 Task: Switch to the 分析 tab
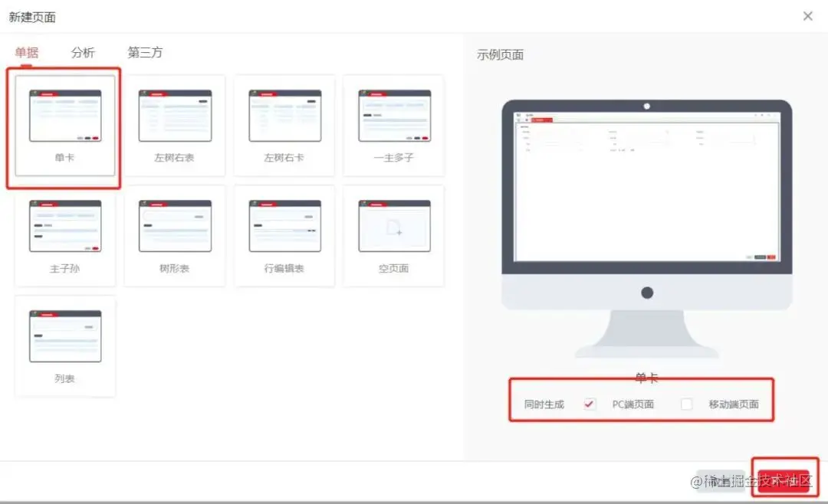click(x=84, y=53)
